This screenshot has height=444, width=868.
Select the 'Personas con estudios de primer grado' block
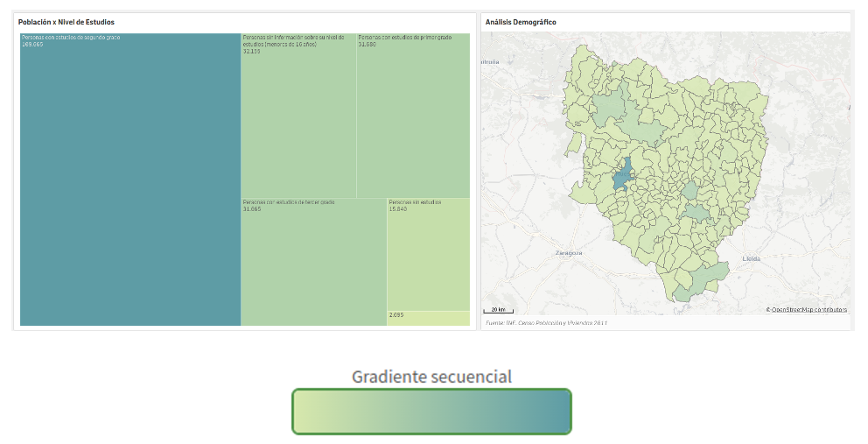(x=413, y=116)
